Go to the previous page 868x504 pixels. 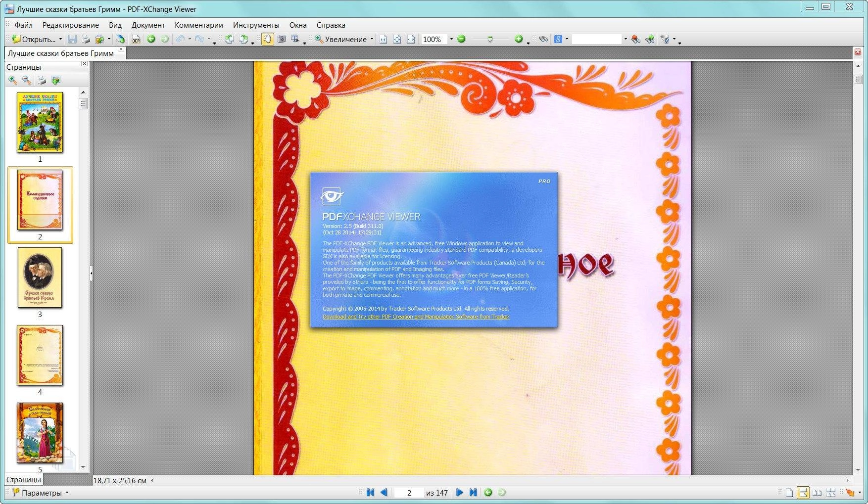point(384,492)
